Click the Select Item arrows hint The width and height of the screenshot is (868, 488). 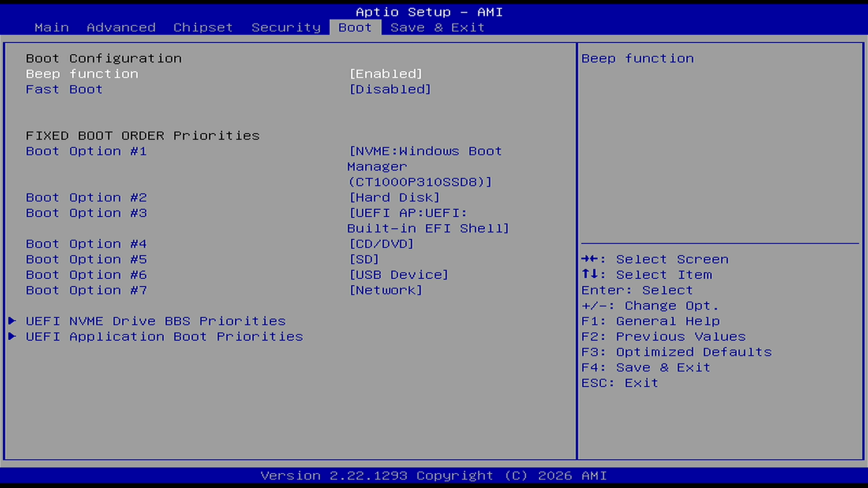click(646, 275)
